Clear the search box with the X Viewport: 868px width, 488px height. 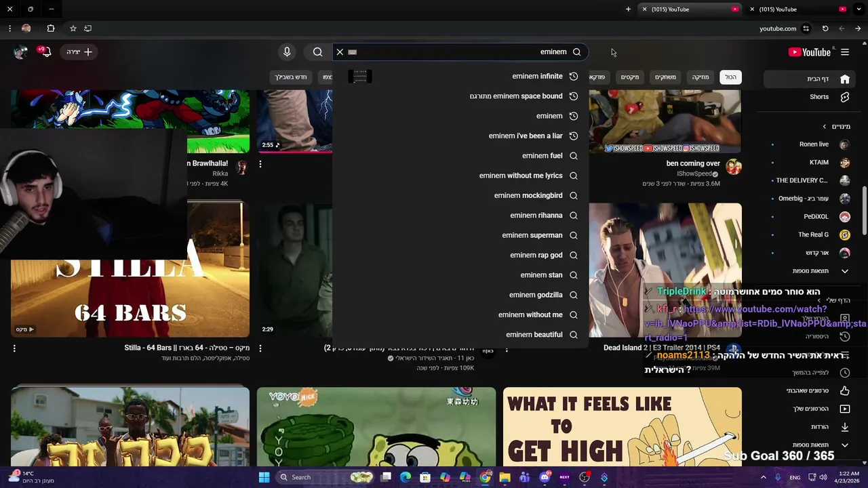tap(340, 52)
